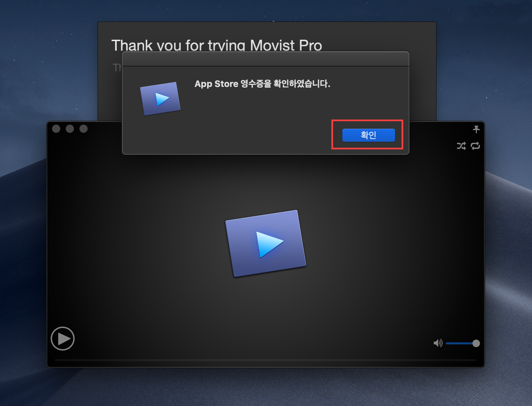Confirm the receipt dialog with 확인 button
This screenshot has width=532, height=406.
pos(368,135)
